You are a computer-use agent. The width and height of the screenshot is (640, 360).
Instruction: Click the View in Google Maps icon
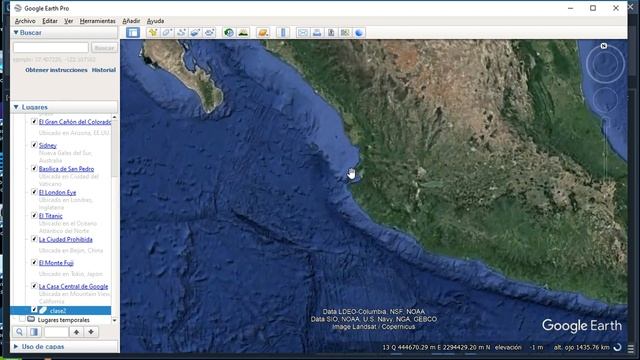pos(345,33)
